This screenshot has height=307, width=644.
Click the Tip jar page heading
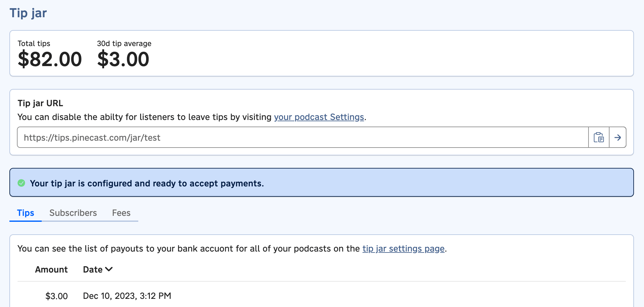click(x=28, y=13)
